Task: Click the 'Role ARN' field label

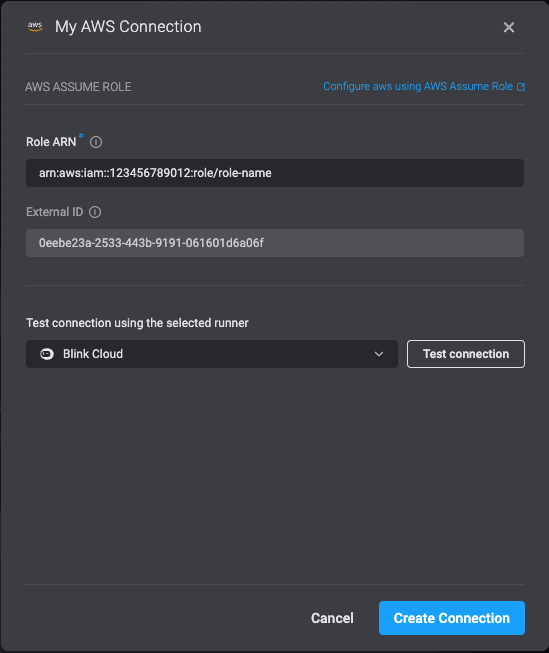Action: [x=51, y=142]
